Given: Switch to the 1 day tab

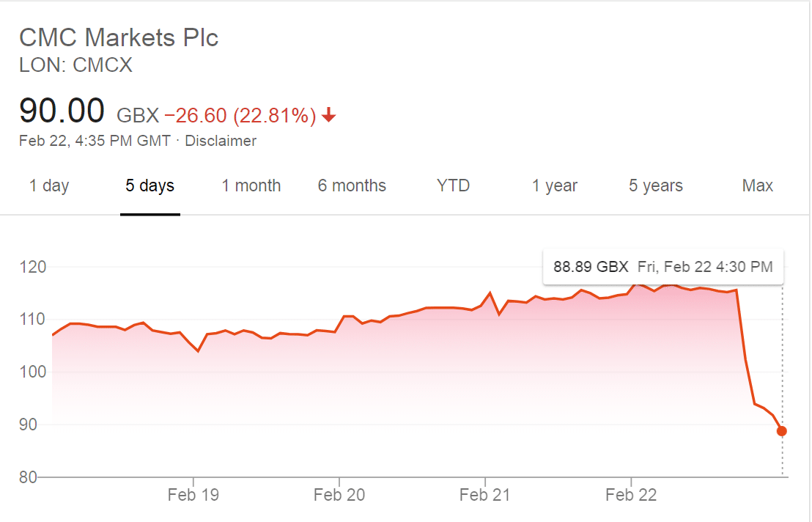Looking at the screenshot, I should (x=49, y=185).
